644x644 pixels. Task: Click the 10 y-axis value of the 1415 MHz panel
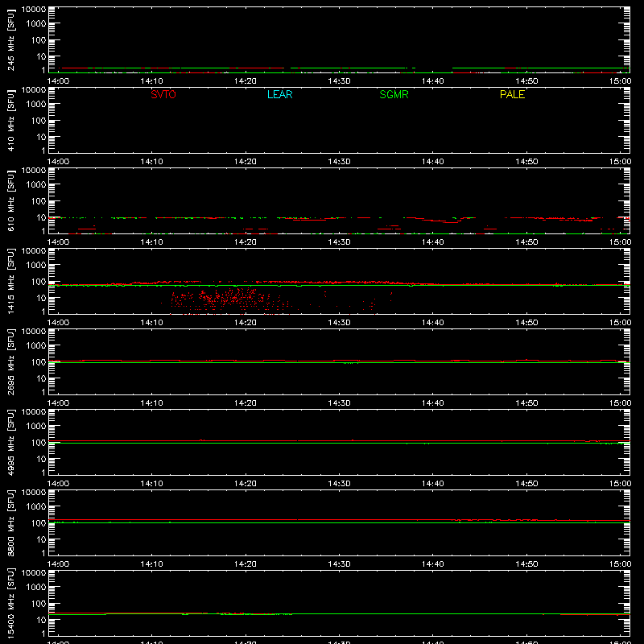click(41, 298)
